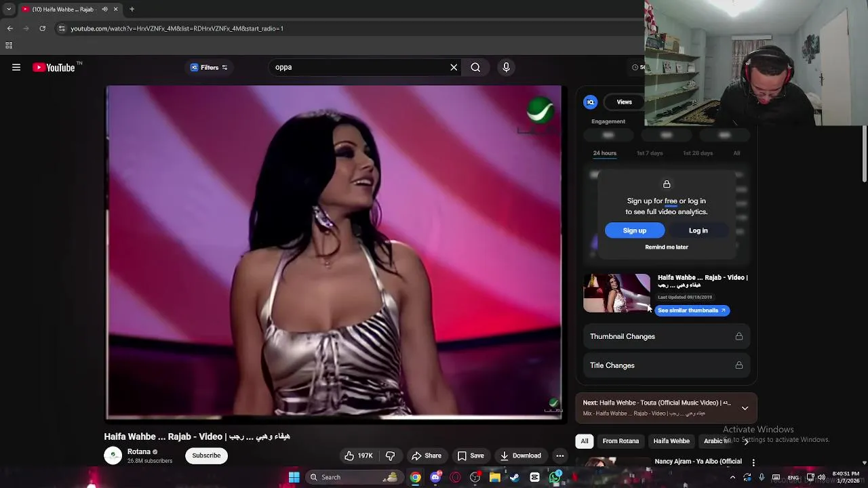The image size is (868, 488).
Task: Click the ENG language indicator
Action: pyautogui.click(x=793, y=477)
